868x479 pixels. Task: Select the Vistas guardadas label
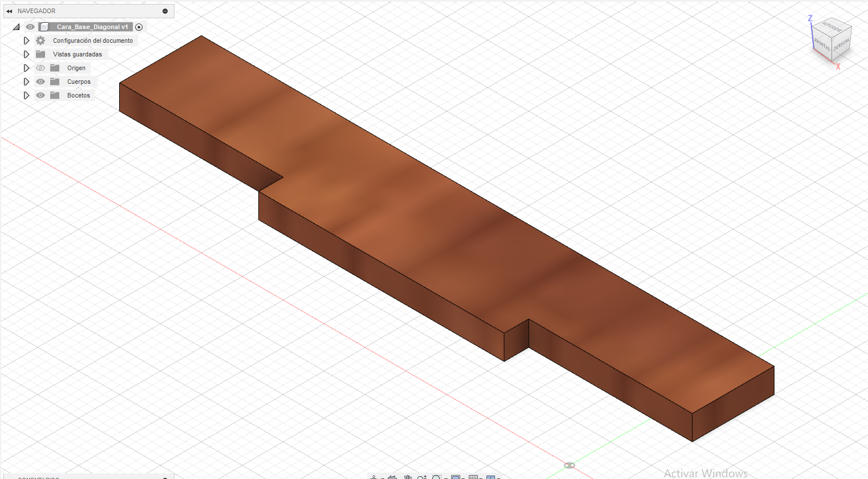tap(78, 54)
